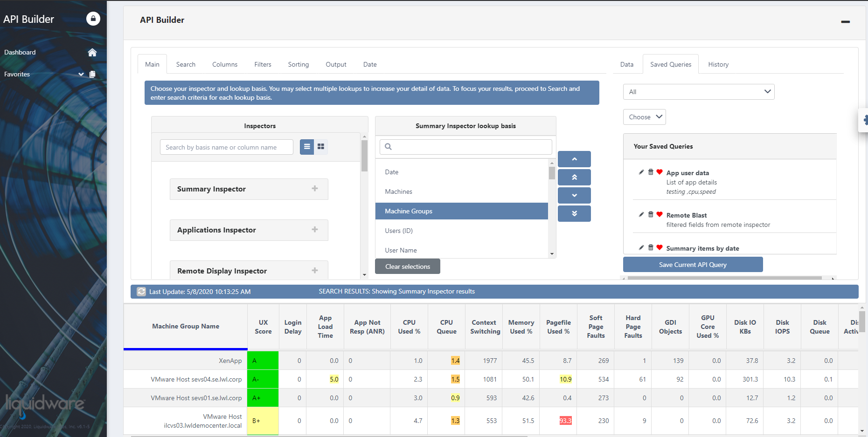Collapse the API Builder panel with the minus icon
Image resolution: width=868 pixels, height=437 pixels.
pyautogui.click(x=845, y=21)
